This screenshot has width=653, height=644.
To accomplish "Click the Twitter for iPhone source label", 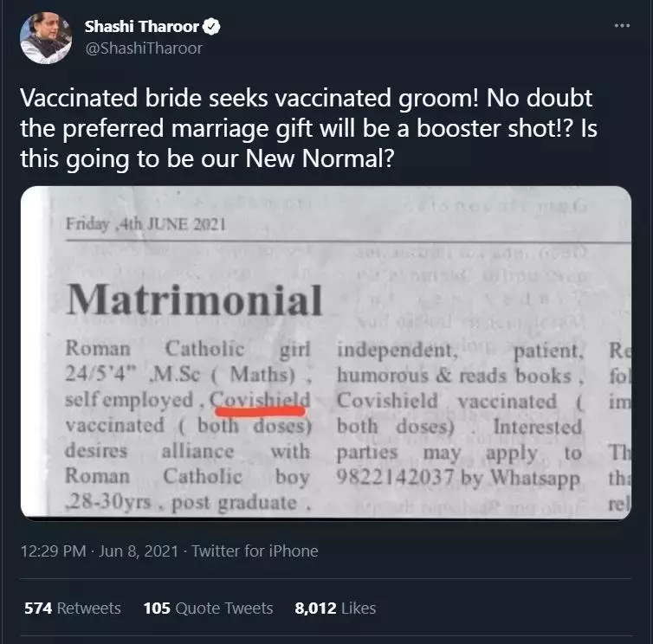I will pyautogui.click(x=255, y=551).
